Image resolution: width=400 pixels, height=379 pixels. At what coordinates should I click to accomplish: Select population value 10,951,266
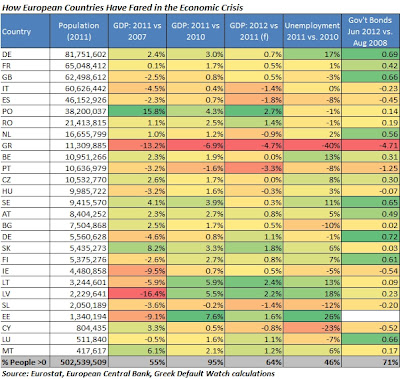click(x=79, y=157)
